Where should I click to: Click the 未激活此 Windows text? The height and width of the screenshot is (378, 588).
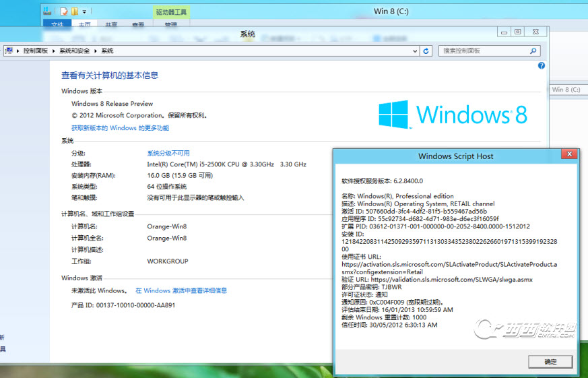[x=100, y=290]
